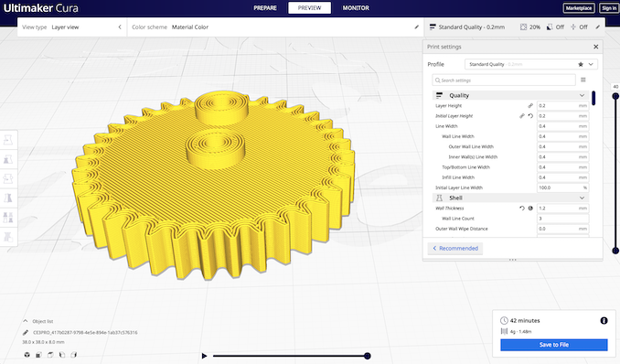The height and width of the screenshot is (364, 620).
Task: Click the Infill Line Width field
Action: [562, 177]
